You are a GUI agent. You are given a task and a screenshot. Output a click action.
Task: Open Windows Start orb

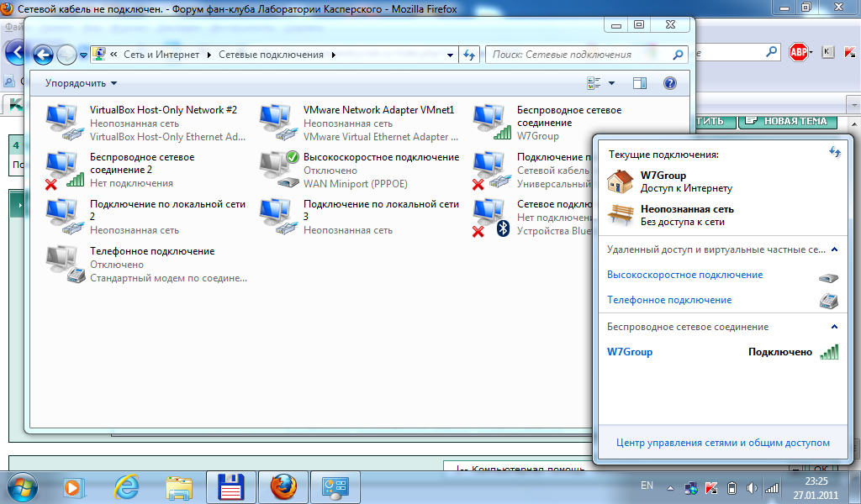coord(22,487)
